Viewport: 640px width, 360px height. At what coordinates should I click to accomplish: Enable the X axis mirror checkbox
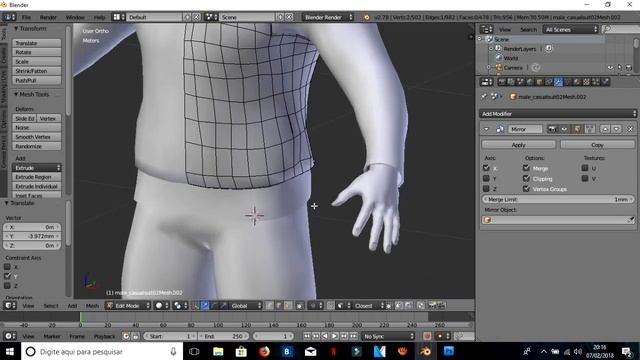tap(486, 168)
